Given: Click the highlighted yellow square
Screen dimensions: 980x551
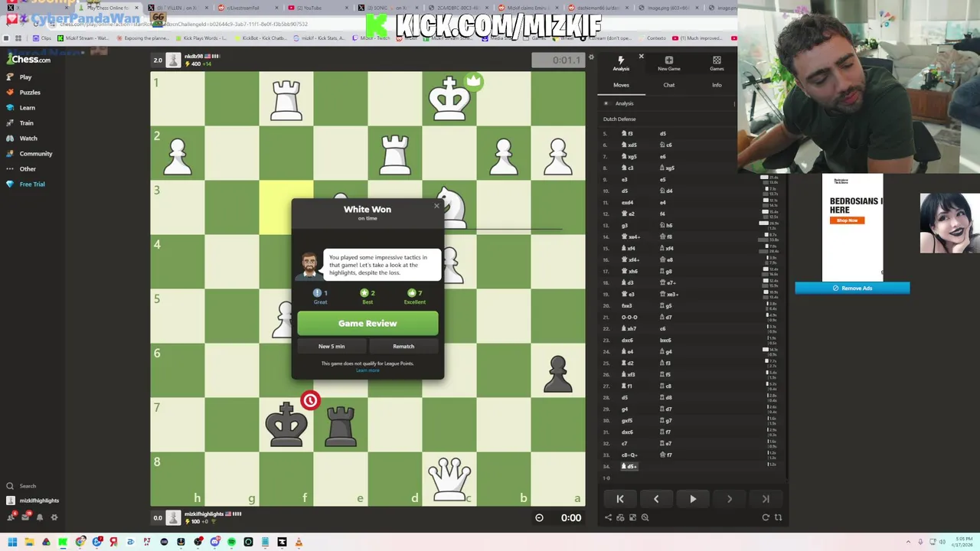Looking at the screenshot, I should (x=286, y=207).
